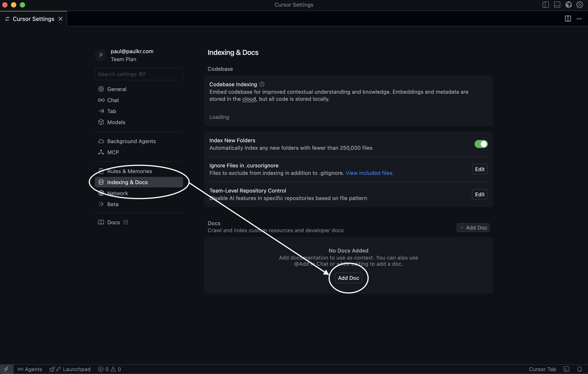Click the remote window icon in status bar
The width and height of the screenshot is (588, 374).
pos(6,369)
